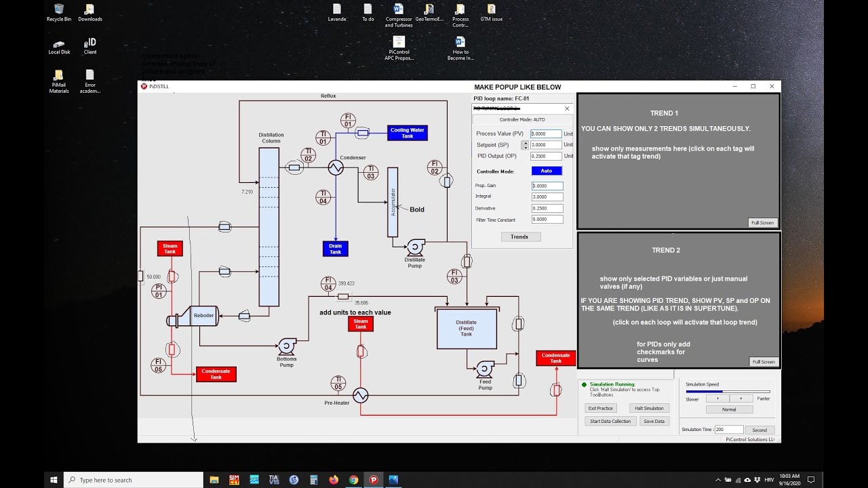Open File Explorer from the taskbar
Image resolution: width=868 pixels, height=488 pixels.
pyautogui.click(x=214, y=480)
